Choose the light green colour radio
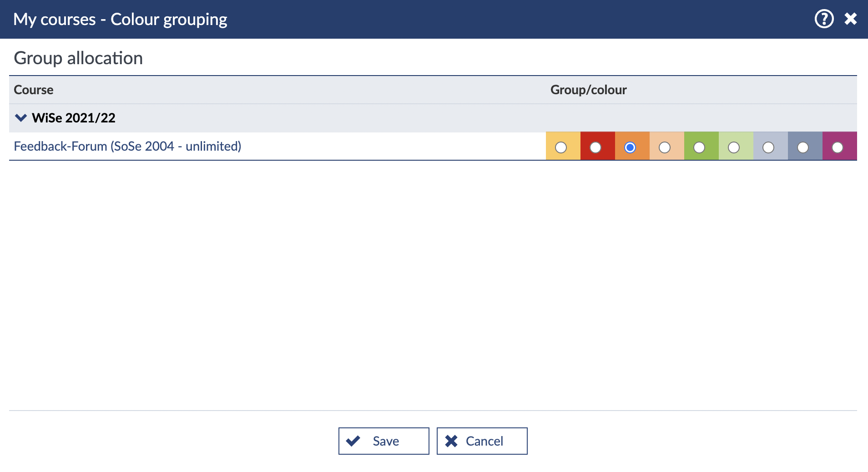This screenshot has height=472, width=868. click(734, 147)
